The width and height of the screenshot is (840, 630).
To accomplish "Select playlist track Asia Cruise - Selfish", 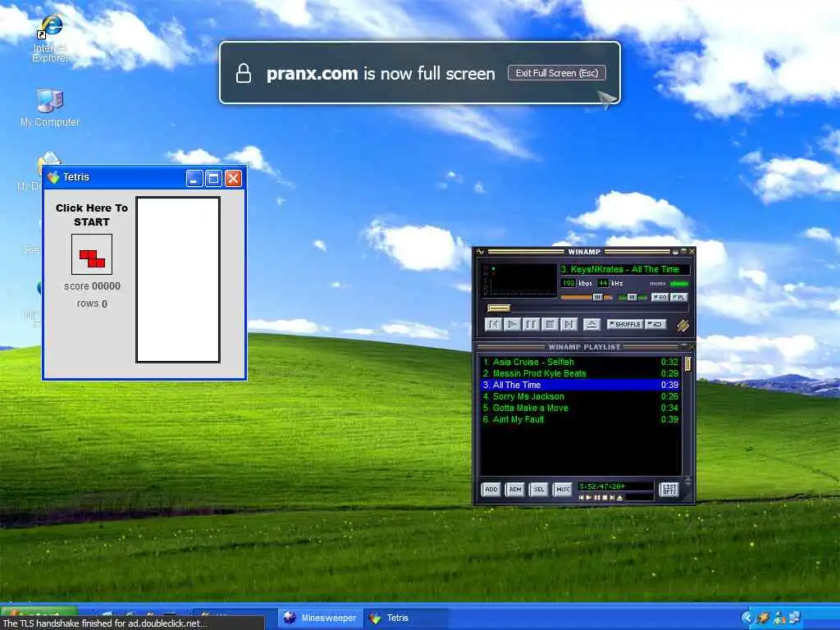I will coord(581,362).
